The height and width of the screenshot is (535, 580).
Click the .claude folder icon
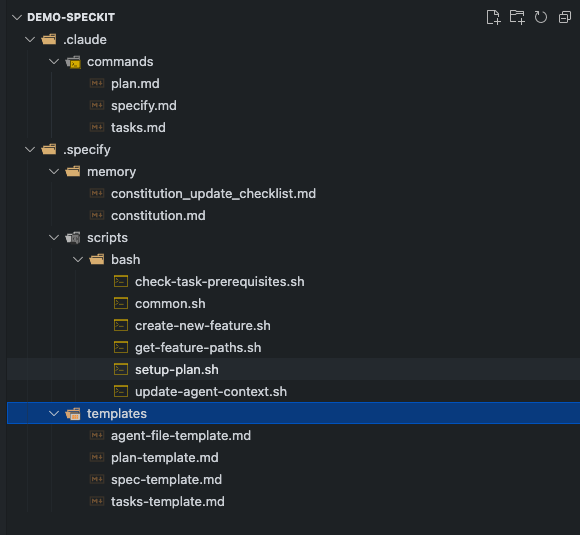coord(49,39)
